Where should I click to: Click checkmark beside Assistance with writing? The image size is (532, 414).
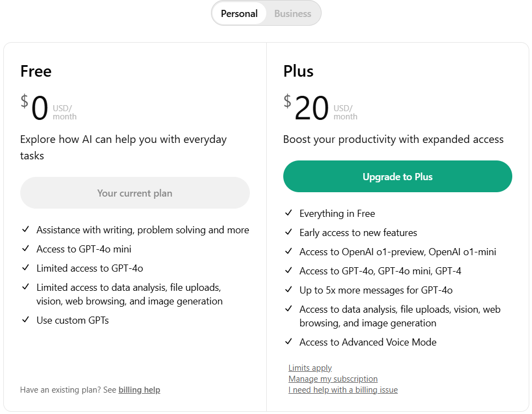(x=25, y=229)
